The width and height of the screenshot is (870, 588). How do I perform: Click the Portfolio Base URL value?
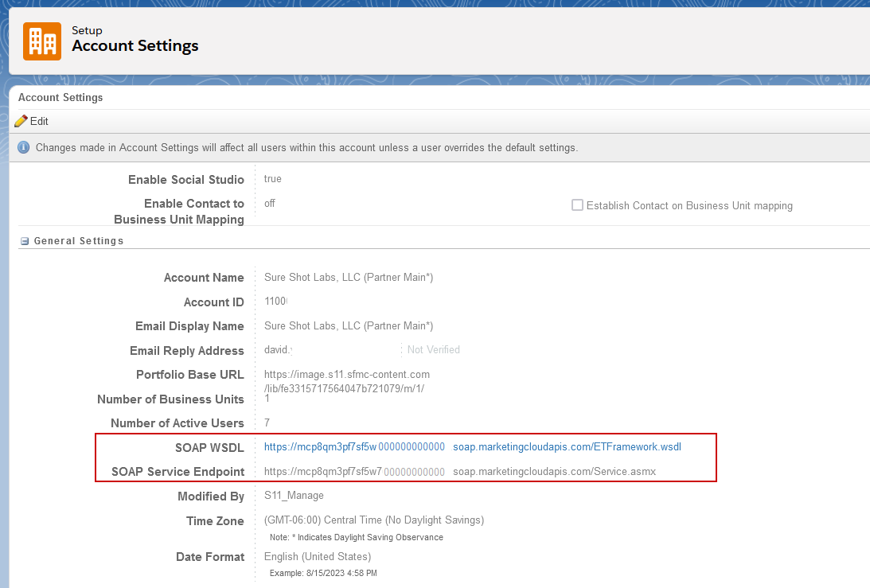tap(347, 381)
